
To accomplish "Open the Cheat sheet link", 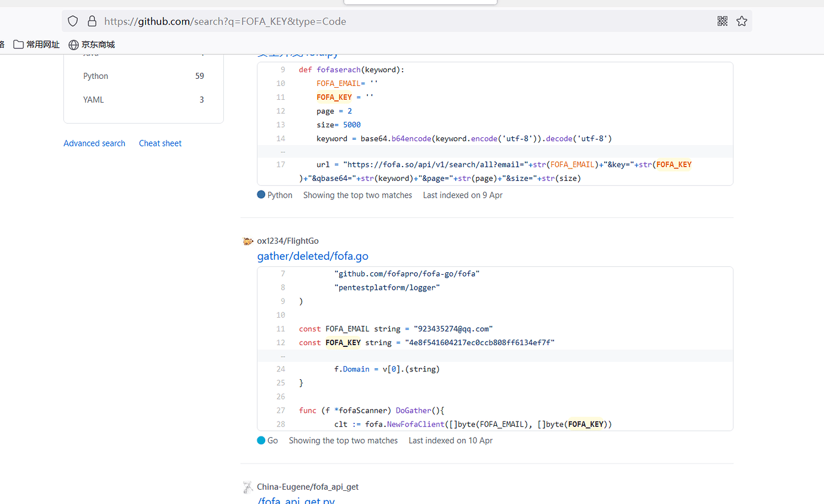I will pyautogui.click(x=160, y=143).
